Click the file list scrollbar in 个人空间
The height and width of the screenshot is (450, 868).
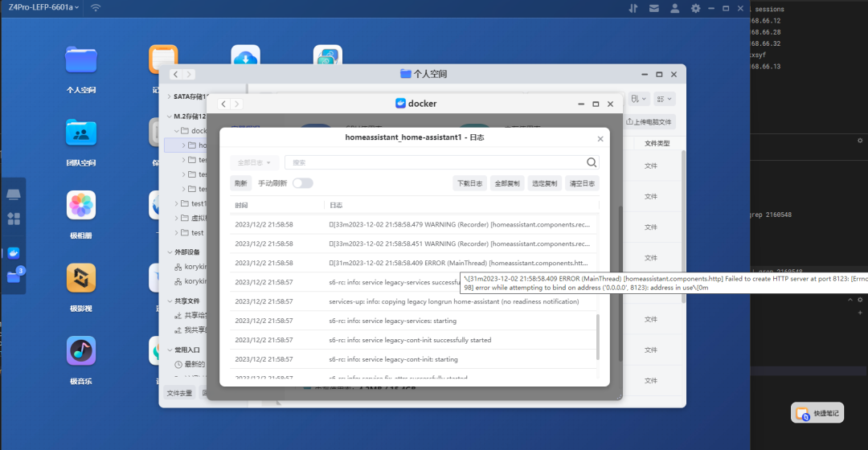click(683, 226)
